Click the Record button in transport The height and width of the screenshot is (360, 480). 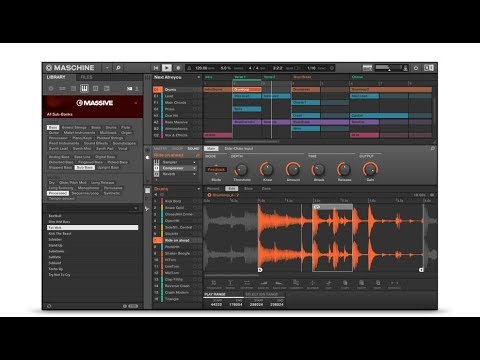click(178, 68)
